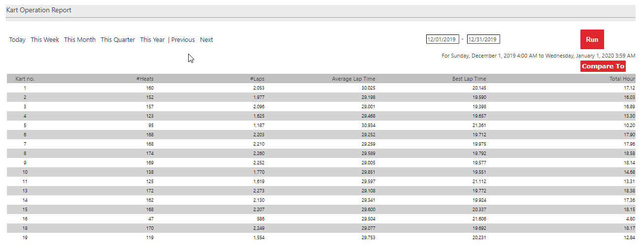Screen dimensions: 644x250
Task: Select laps value 2,053
Action: tap(259, 88)
